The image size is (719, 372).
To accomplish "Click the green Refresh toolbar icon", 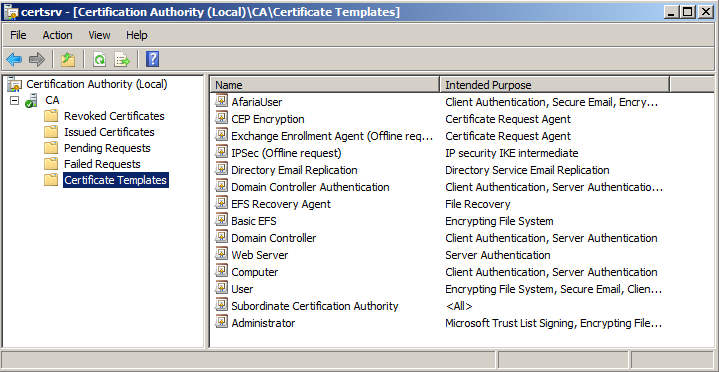I will point(99,59).
